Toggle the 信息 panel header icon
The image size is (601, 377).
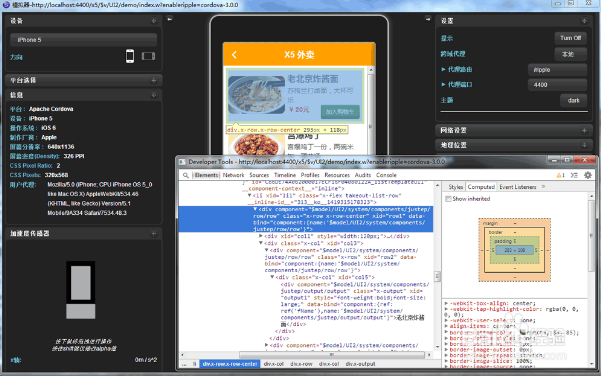pos(154,95)
